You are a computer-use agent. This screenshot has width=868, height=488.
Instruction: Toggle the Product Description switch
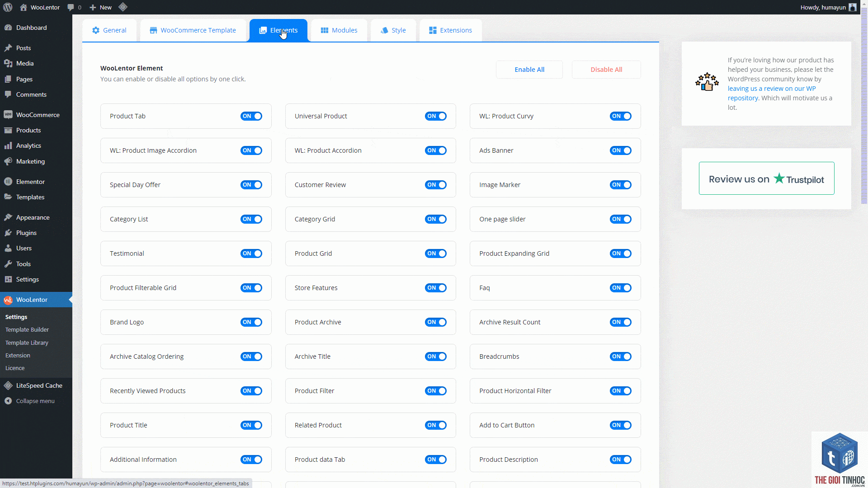[621, 460]
